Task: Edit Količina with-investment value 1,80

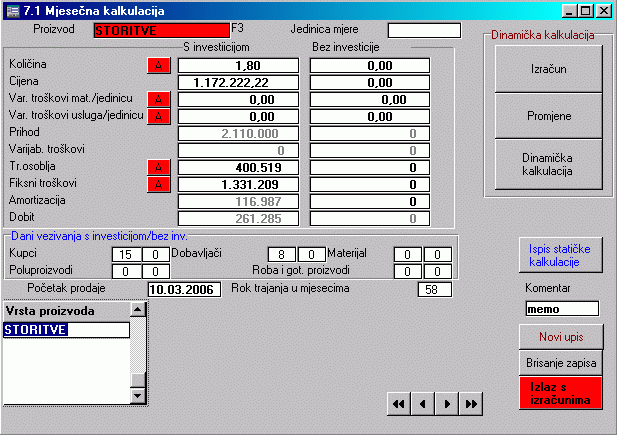Action: (x=238, y=66)
